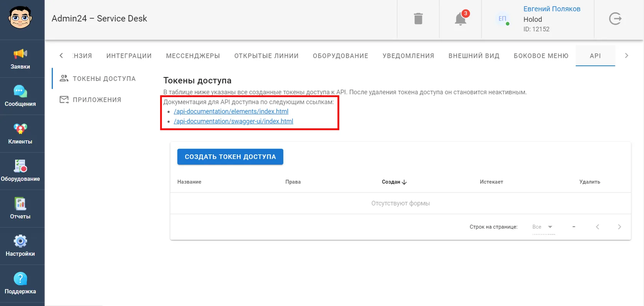Open Отчеты sidebar section
The image size is (644, 306).
[x=20, y=209]
